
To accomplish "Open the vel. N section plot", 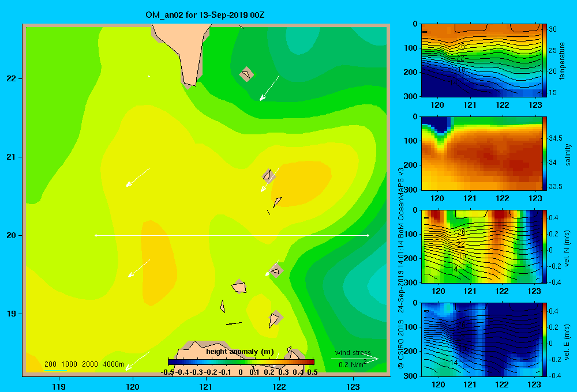I will [x=481, y=246].
